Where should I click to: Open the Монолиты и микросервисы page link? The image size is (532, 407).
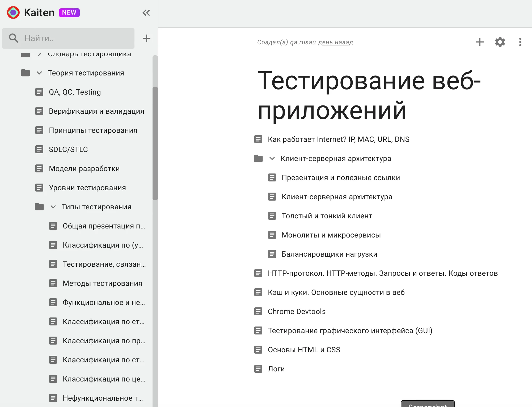(331, 235)
